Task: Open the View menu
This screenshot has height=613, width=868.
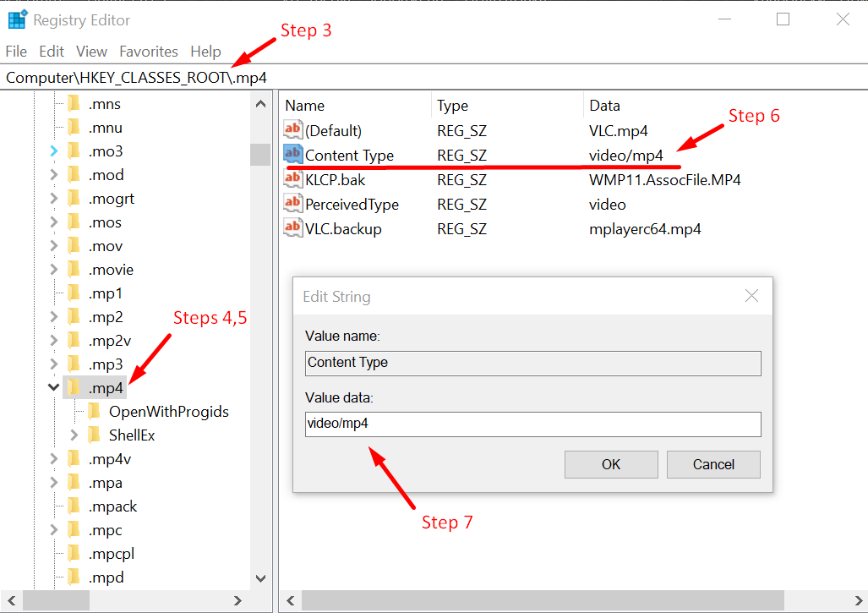Action: tap(91, 52)
